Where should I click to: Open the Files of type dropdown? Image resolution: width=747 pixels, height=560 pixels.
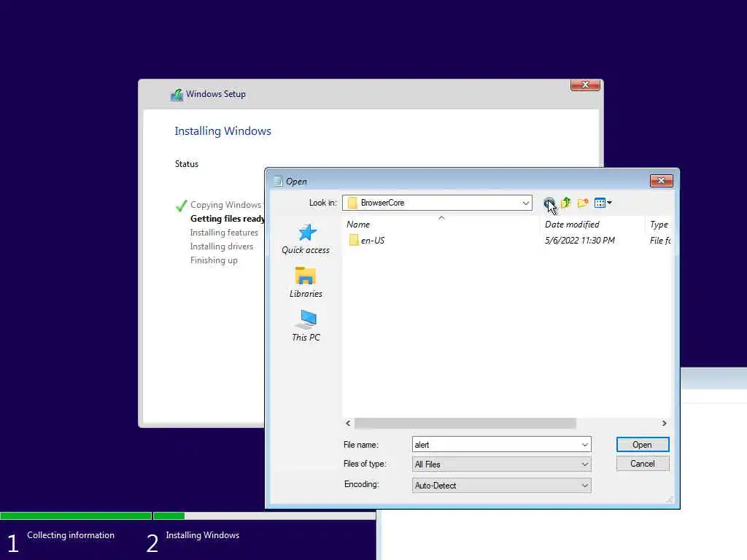click(501, 464)
